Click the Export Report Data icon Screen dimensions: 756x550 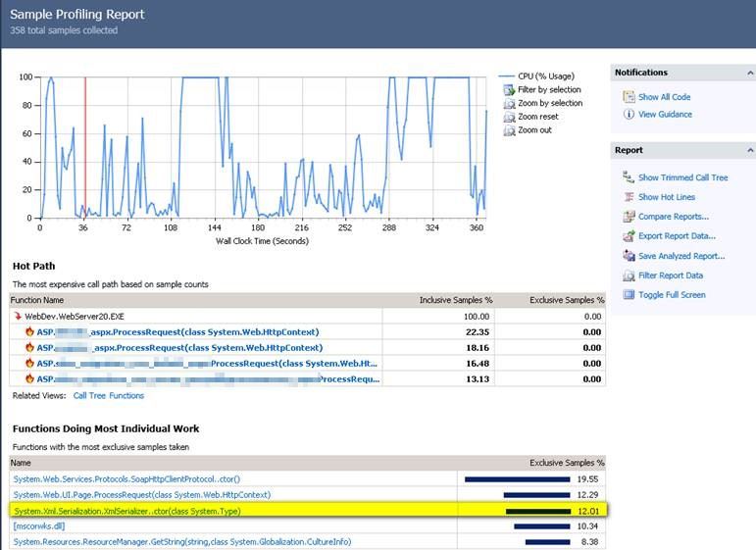(x=629, y=236)
